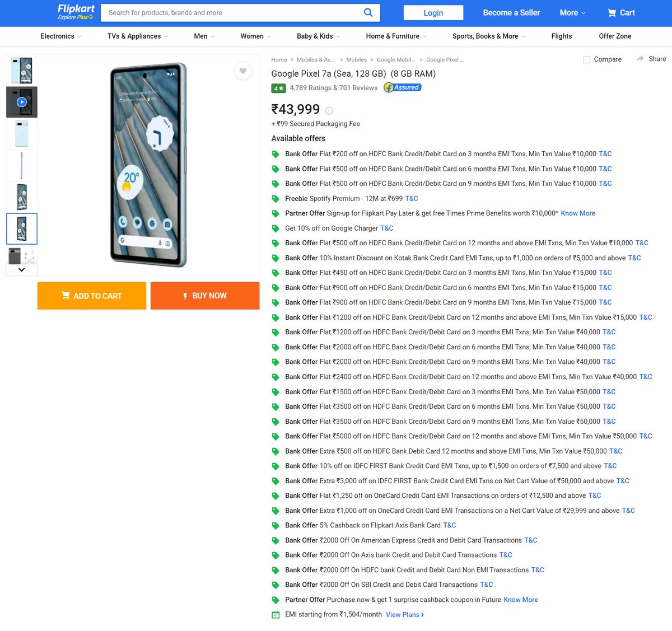Viewport: 672px width, 631px height.
Task: Click 4,789 Ratings & 701 Reviews text
Action: 334,88
